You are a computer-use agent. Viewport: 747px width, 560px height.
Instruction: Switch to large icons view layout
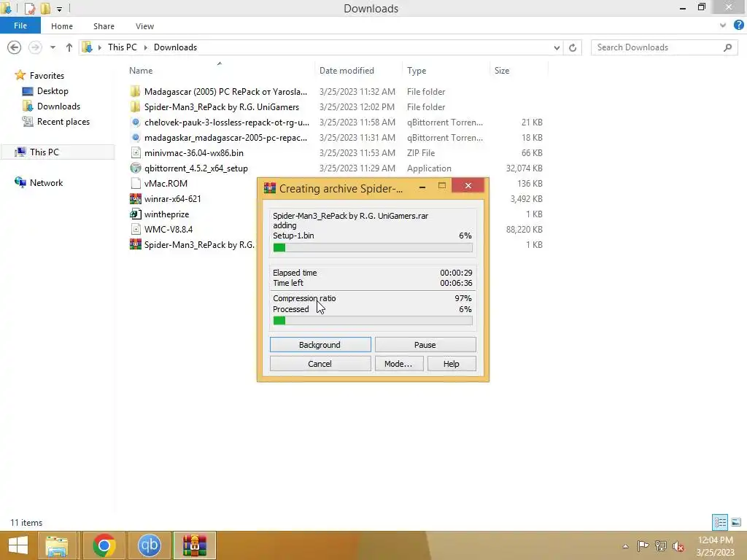(x=736, y=522)
